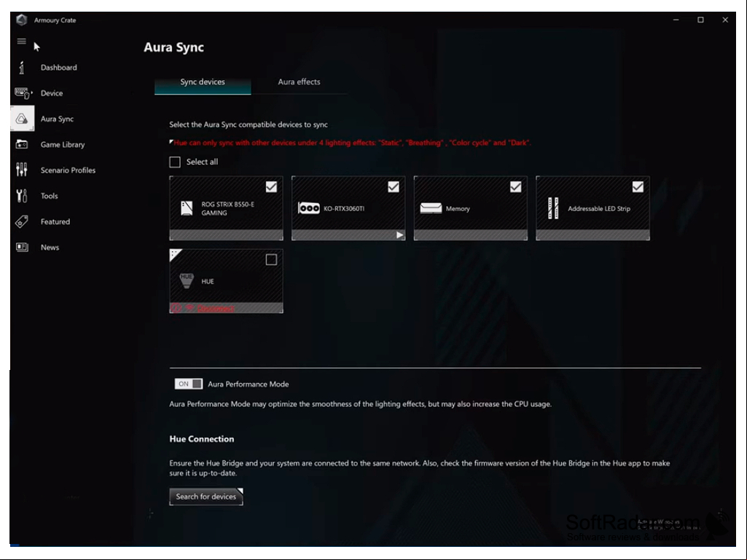Click the Aura Sync page heading
The image size is (747, 560).
coord(174,47)
